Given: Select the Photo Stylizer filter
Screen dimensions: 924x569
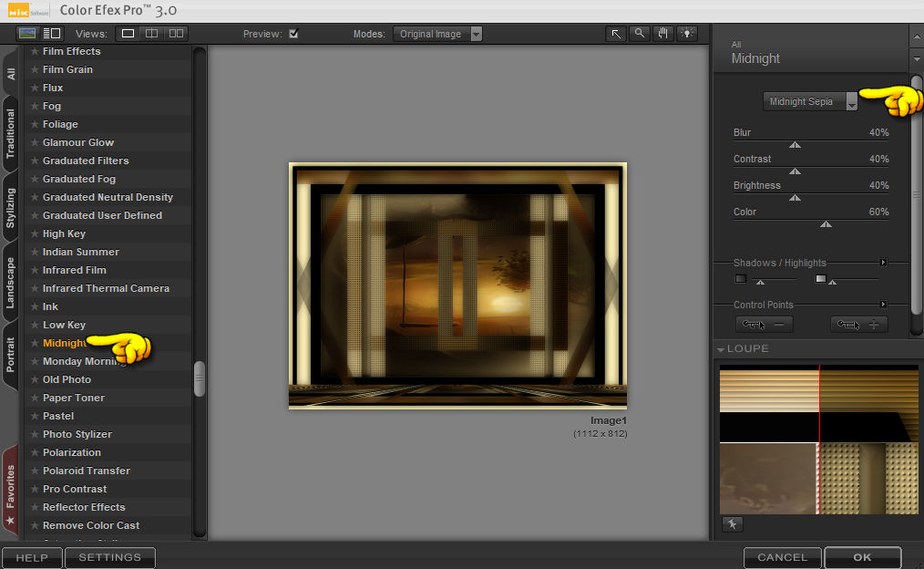Looking at the screenshot, I should click(x=77, y=435).
